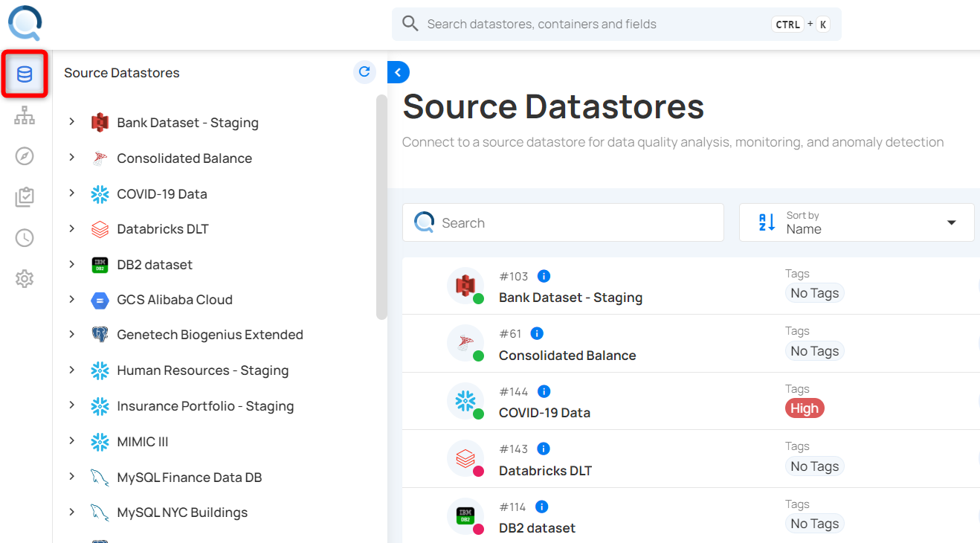The image size is (980, 543).
Task: Click info icon next to #144
Action: click(544, 391)
